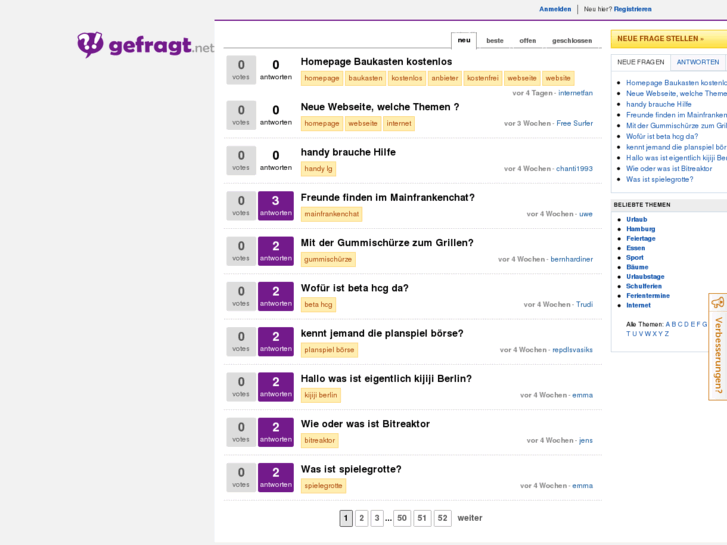This screenshot has width=727, height=545.
Task: Open the Verbesserungen feedback side tab
Action: (x=718, y=346)
